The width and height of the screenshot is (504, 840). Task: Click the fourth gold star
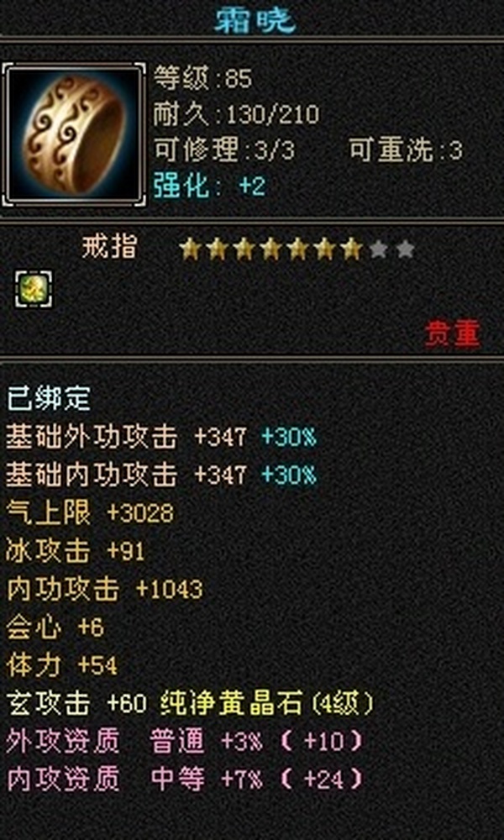(x=270, y=249)
